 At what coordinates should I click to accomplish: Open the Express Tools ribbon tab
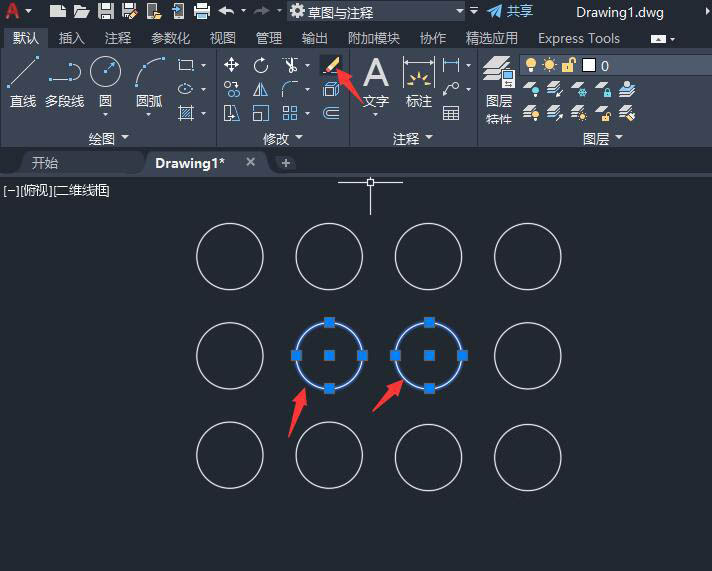click(578, 38)
